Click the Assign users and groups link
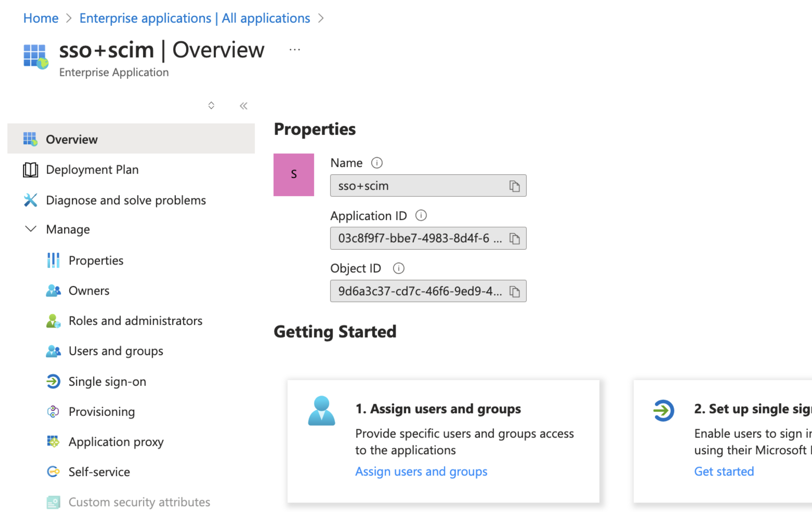The width and height of the screenshot is (812, 514). tap(421, 472)
